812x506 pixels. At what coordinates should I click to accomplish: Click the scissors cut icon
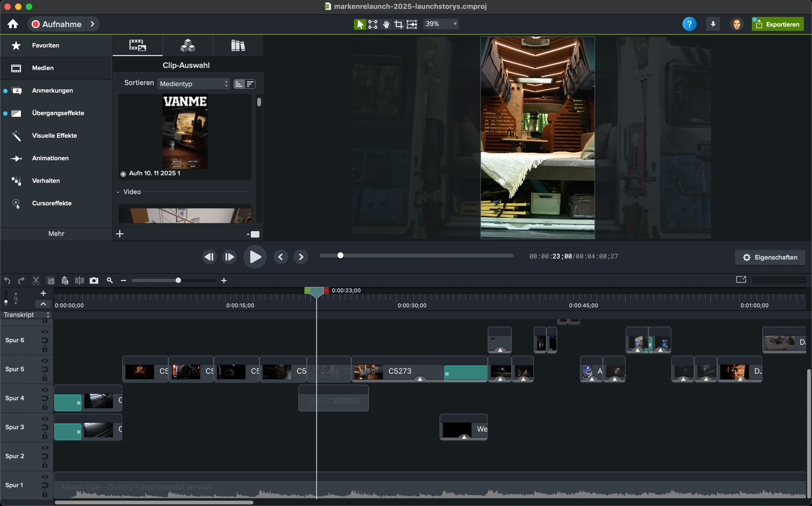pyautogui.click(x=36, y=281)
